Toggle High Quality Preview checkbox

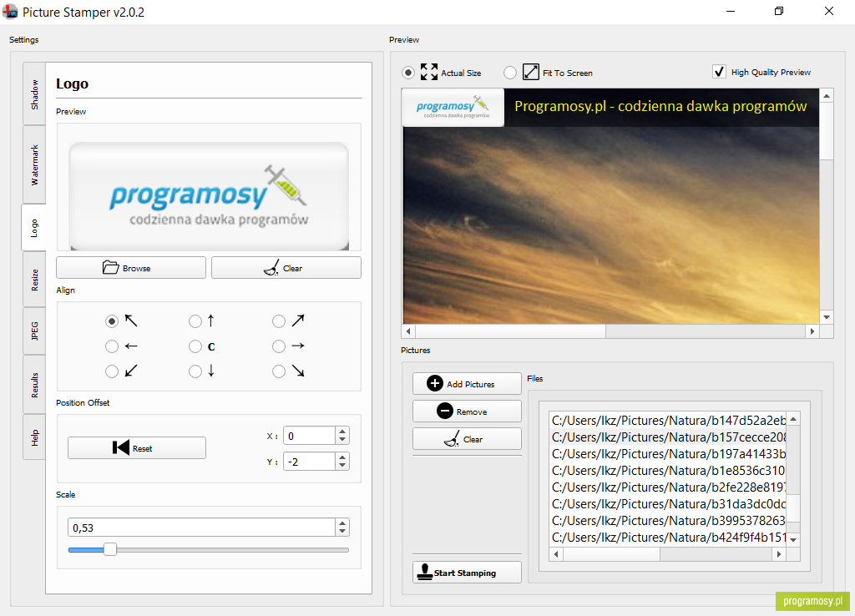pyautogui.click(x=719, y=72)
